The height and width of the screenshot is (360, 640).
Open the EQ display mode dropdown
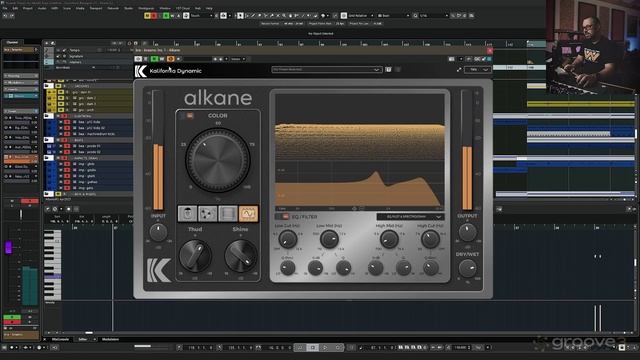tap(410, 217)
